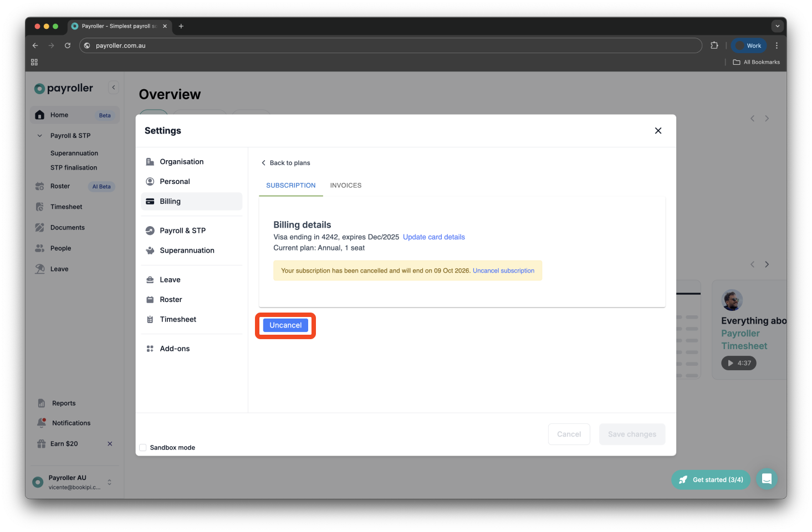The height and width of the screenshot is (532, 812).
Task: Open Update card details link
Action: (x=434, y=237)
